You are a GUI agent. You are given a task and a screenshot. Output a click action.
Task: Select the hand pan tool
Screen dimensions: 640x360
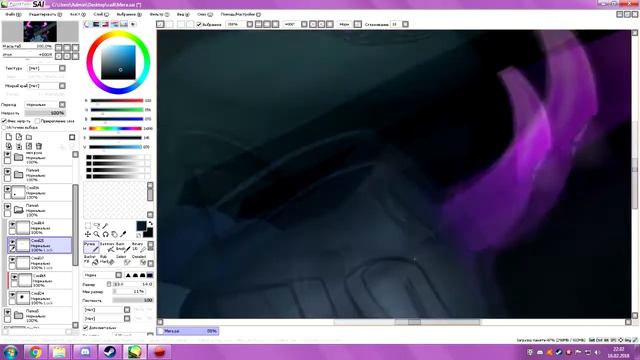tap(115, 234)
